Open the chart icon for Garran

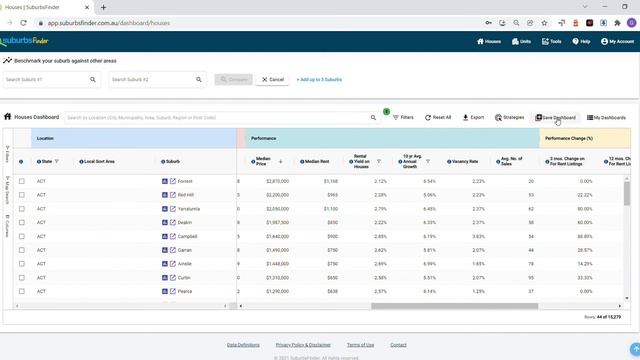(x=165, y=250)
